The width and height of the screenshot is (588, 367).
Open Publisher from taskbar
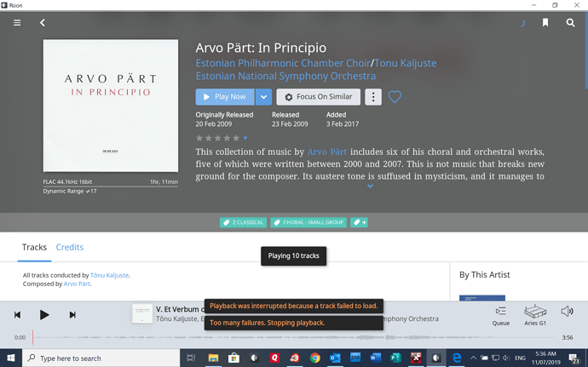coord(395,358)
